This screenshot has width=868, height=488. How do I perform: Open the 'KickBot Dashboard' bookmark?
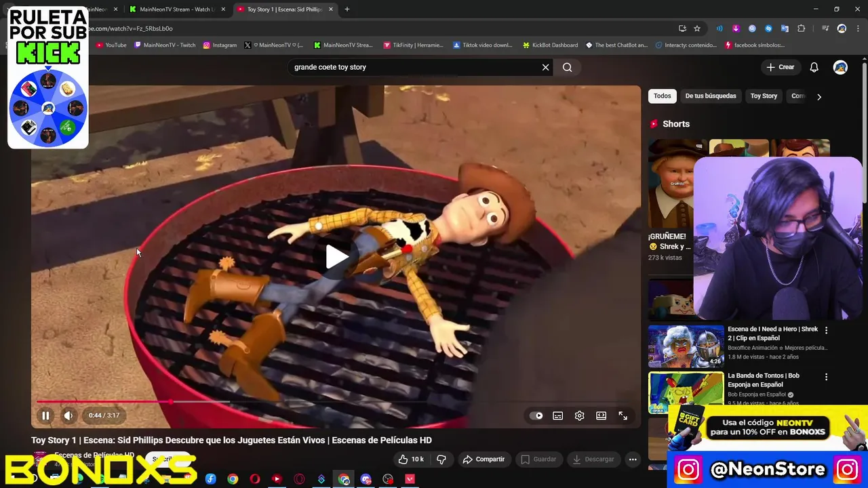[550, 45]
